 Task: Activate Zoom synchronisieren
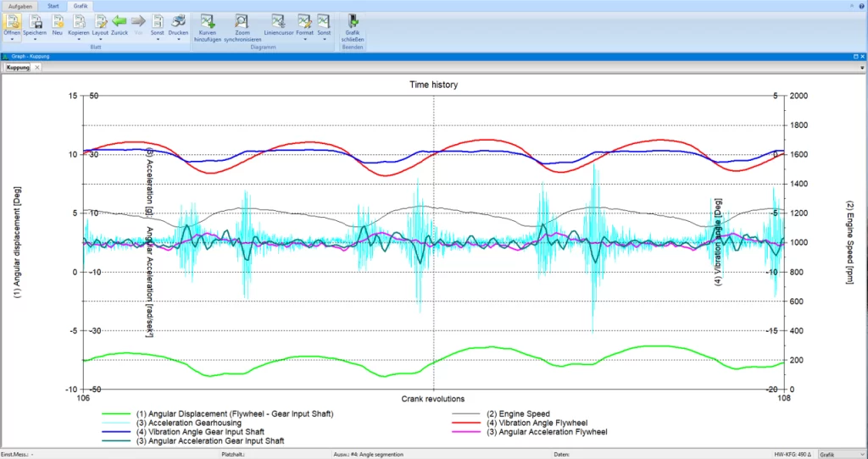(242, 20)
